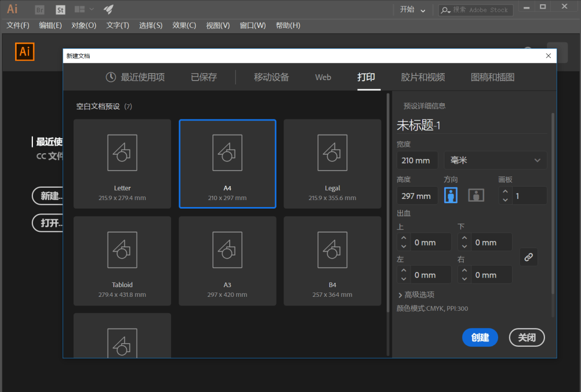
Task: Increase 画板 count with the up stepper
Action: coord(505,192)
